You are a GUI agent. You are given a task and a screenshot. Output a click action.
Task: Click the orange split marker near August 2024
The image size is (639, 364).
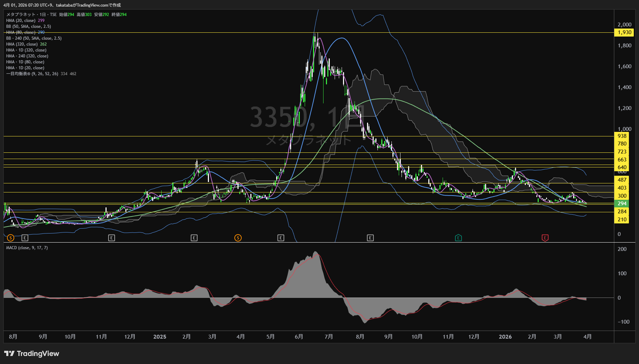(x=10, y=238)
